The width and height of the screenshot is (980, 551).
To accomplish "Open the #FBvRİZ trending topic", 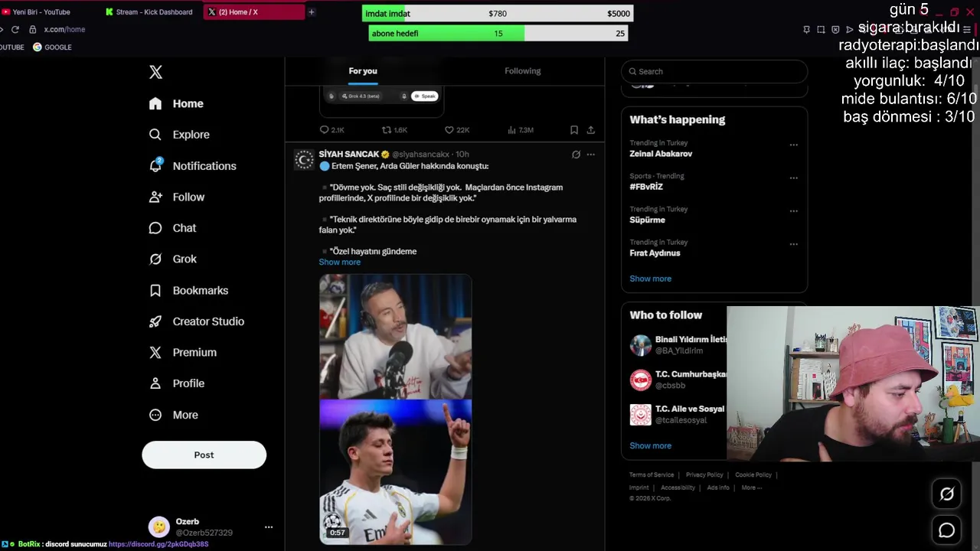I will 646,187.
